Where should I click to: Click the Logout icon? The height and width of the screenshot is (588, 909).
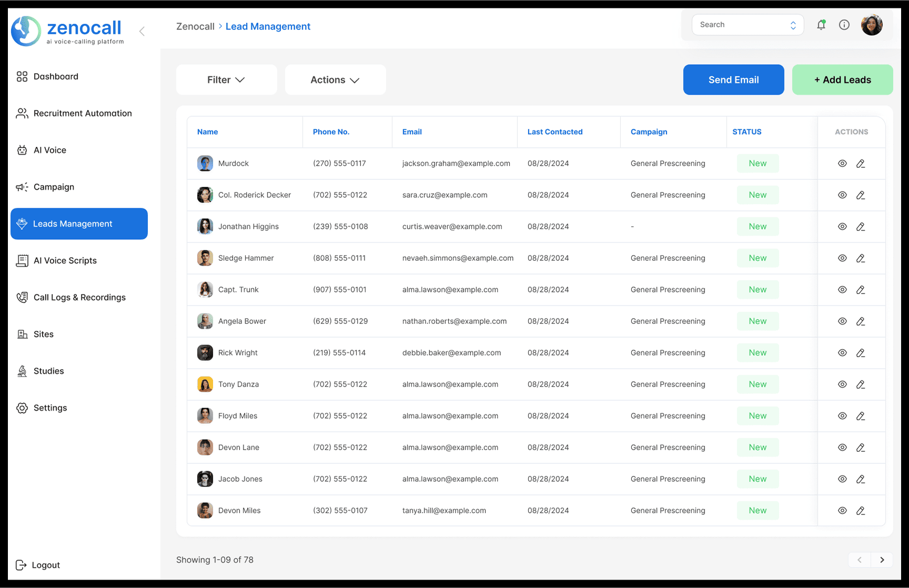[x=22, y=565]
